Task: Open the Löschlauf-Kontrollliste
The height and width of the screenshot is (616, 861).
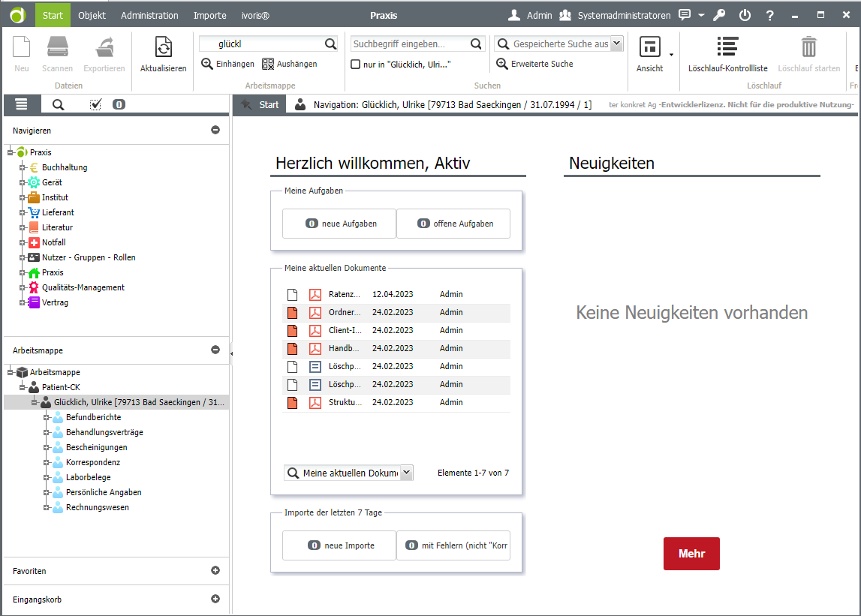Action: pyautogui.click(x=727, y=48)
